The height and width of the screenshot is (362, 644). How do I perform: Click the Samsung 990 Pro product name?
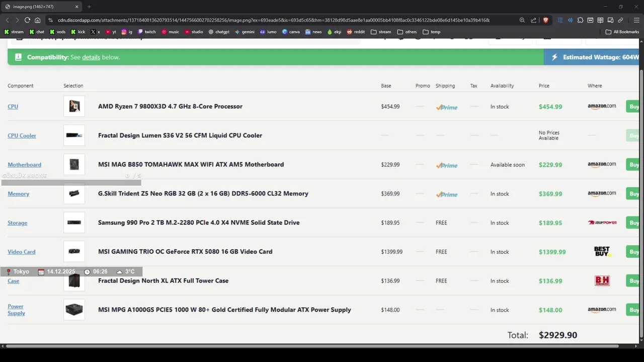[x=199, y=223]
